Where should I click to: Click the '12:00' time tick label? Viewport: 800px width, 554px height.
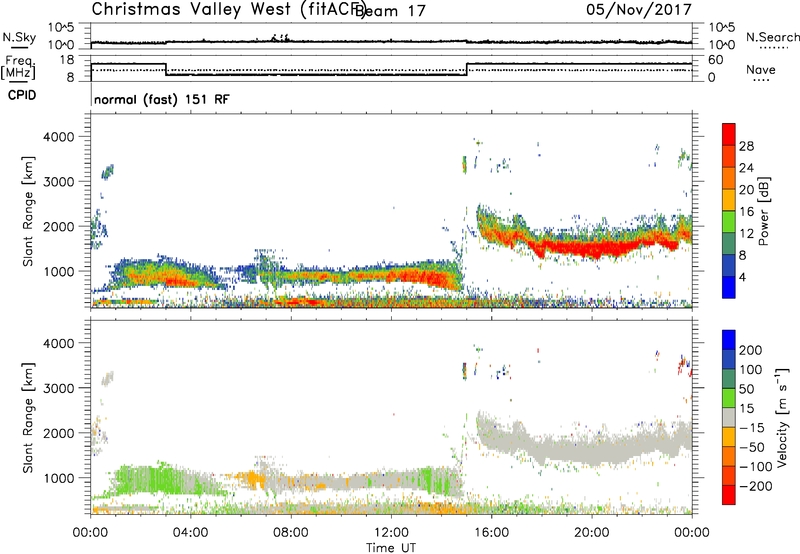pos(391,533)
